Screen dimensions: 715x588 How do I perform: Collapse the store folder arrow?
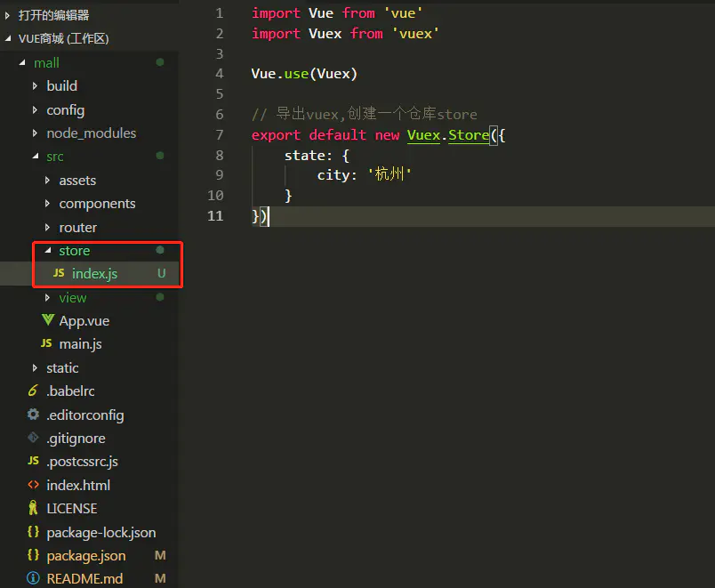pyautogui.click(x=48, y=251)
